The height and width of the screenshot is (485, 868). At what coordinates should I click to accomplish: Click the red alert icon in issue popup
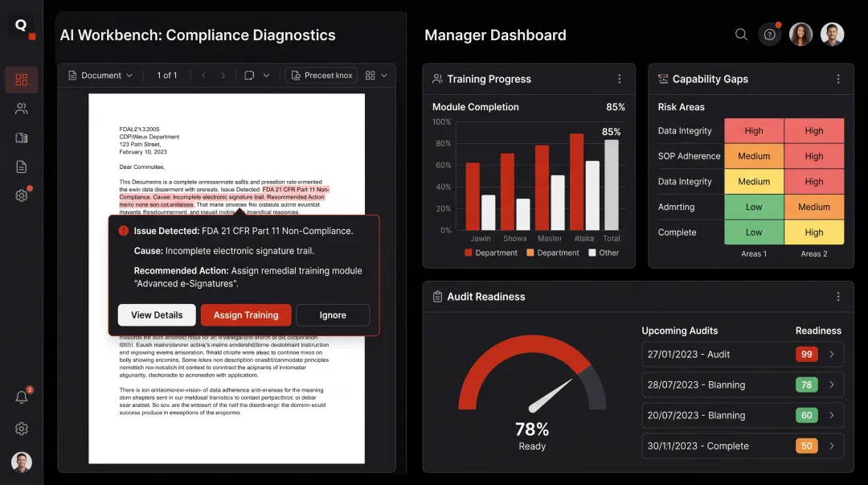pyautogui.click(x=124, y=231)
